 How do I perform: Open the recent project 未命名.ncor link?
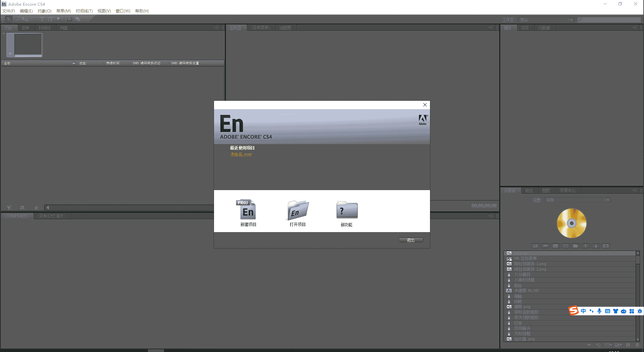[241, 155]
